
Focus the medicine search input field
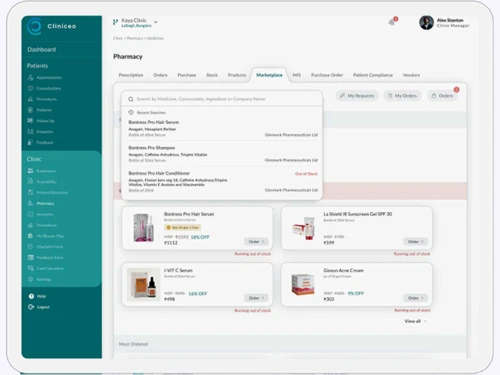[222, 99]
